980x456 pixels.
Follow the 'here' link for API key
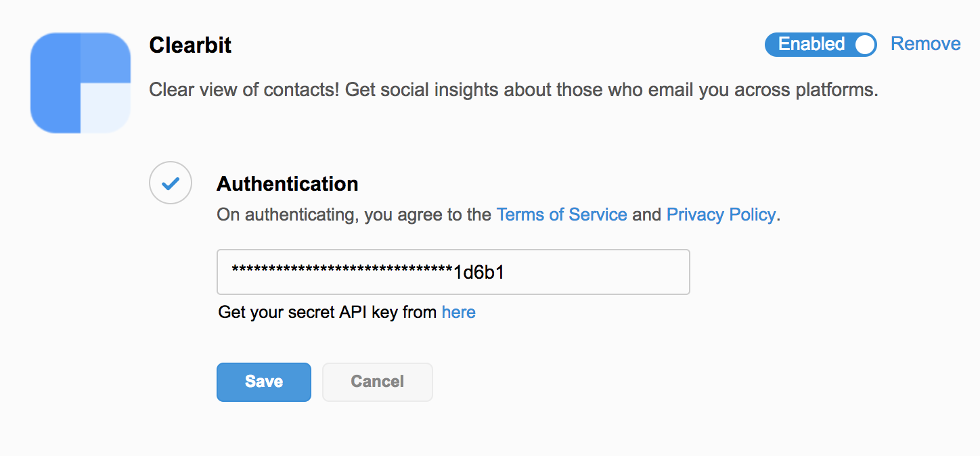pos(459,312)
